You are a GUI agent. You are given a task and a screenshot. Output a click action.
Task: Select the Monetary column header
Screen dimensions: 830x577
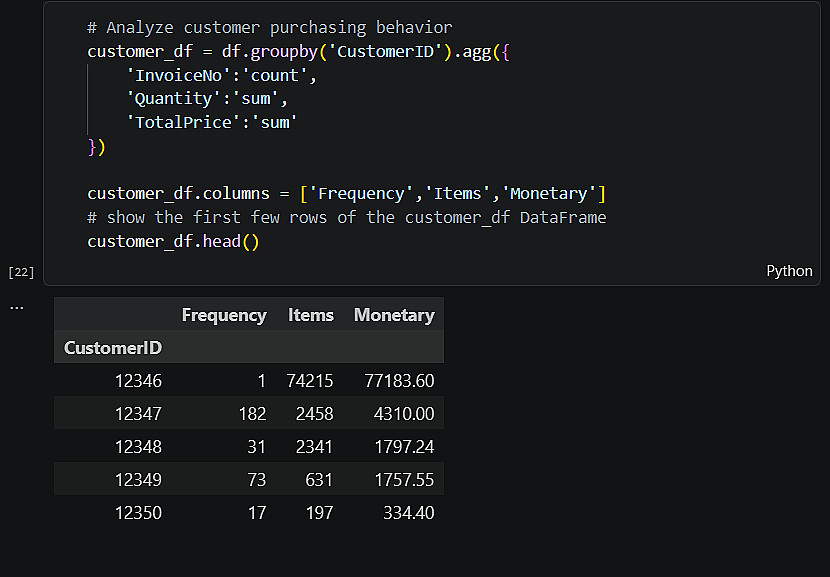click(394, 315)
